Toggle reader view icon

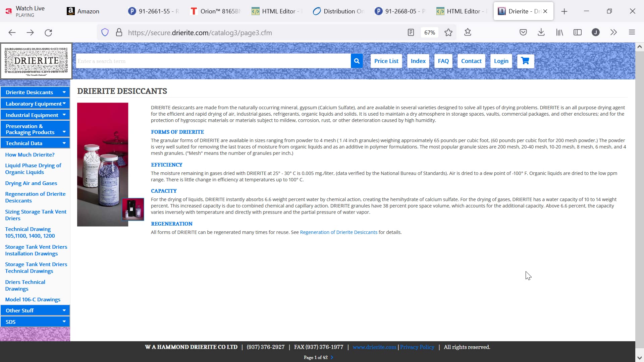click(x=411, y=33)
